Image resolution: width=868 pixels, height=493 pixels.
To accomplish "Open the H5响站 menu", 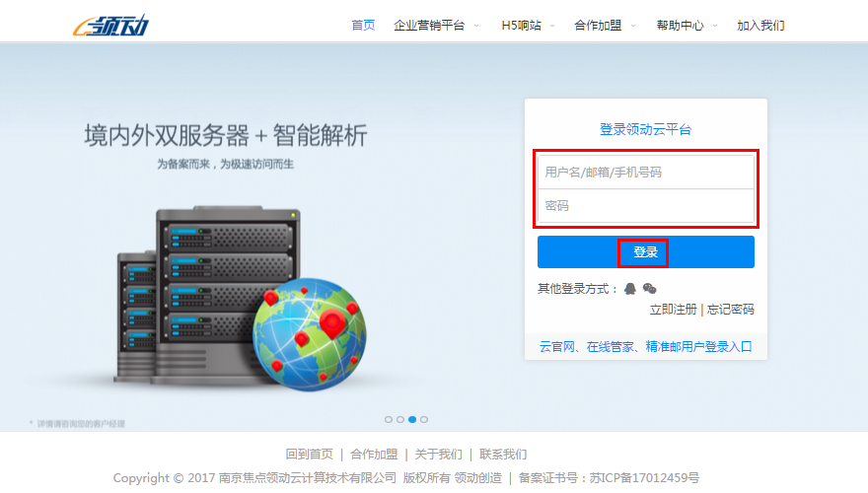I will coord(521,26).
